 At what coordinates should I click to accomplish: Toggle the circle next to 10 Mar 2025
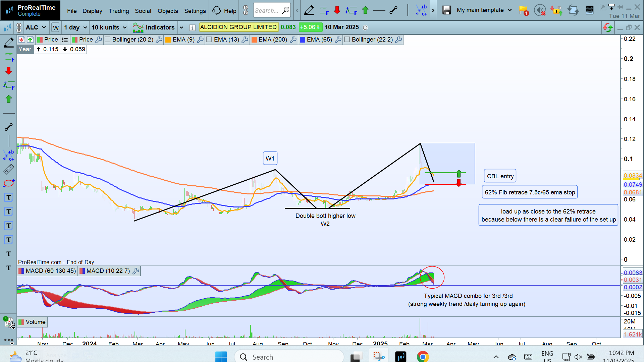(365, 28)
